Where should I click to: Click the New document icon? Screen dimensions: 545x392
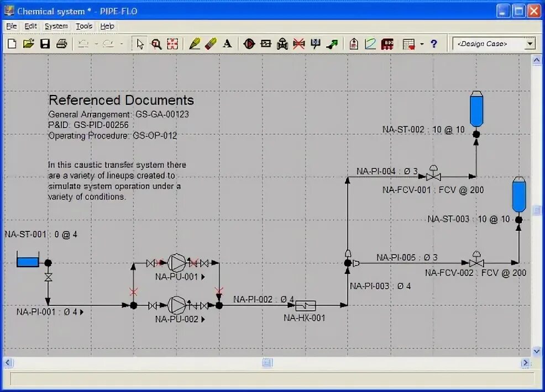(12, 44)
